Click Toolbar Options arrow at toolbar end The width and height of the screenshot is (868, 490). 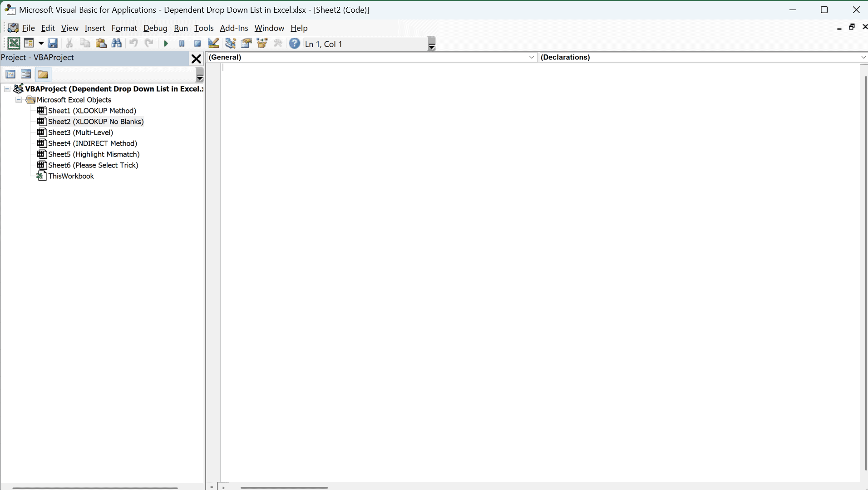click(432, 44)
